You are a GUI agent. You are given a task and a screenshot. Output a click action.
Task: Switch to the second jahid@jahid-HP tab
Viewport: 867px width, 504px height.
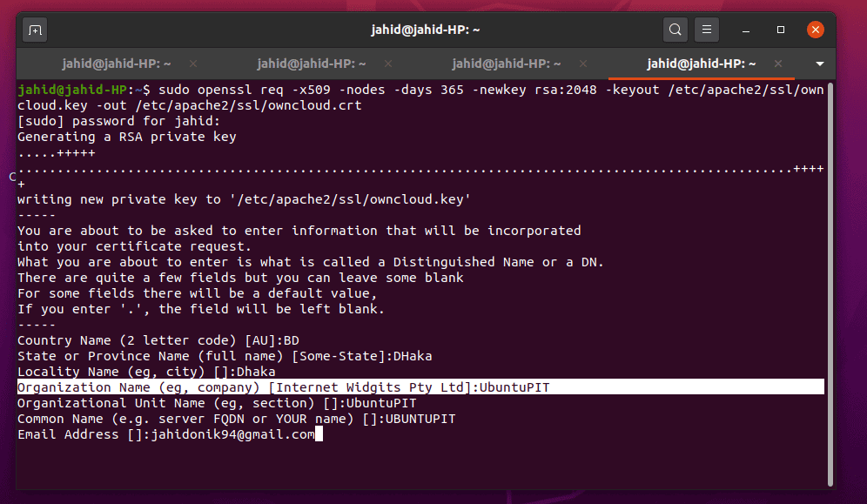[x=312, y=64]
